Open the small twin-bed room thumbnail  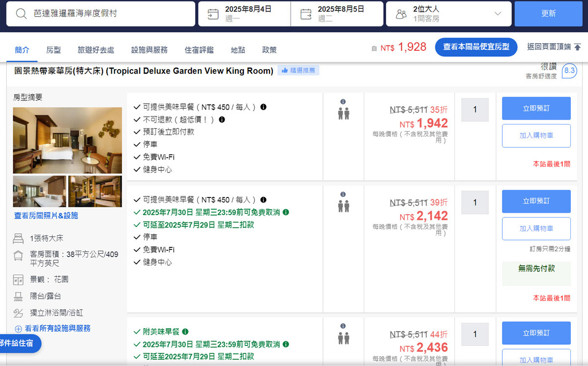click(40, 191)
